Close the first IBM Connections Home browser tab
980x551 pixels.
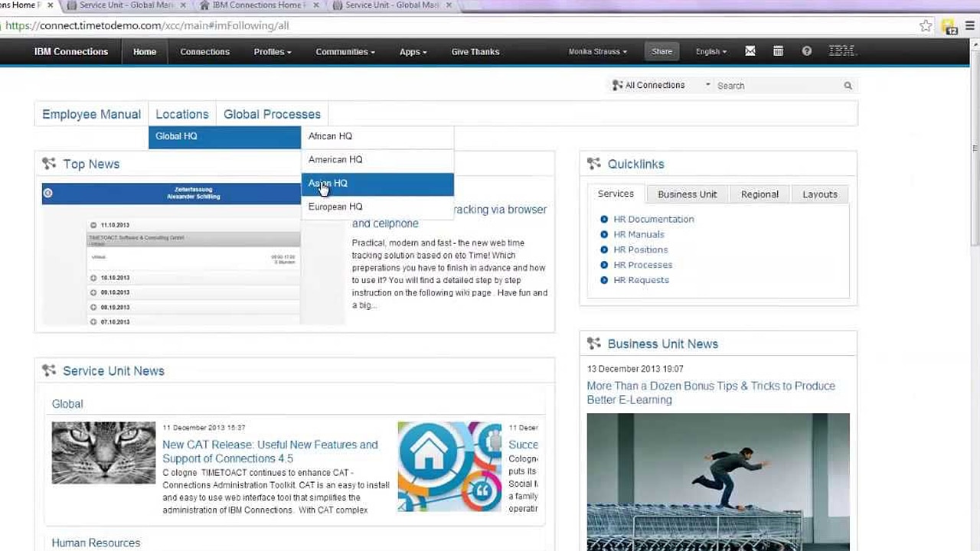[x=51, y=5]
